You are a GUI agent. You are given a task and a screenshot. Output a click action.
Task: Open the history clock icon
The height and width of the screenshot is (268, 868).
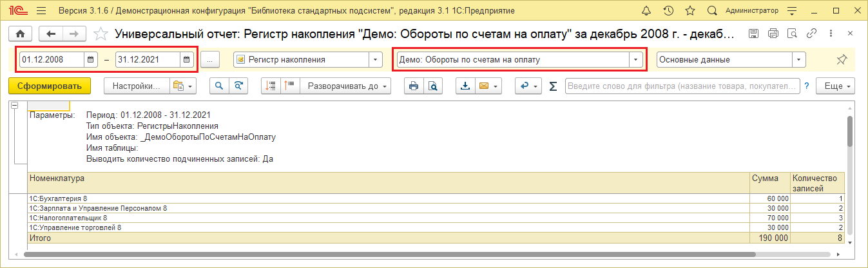[x=668, y=11]
